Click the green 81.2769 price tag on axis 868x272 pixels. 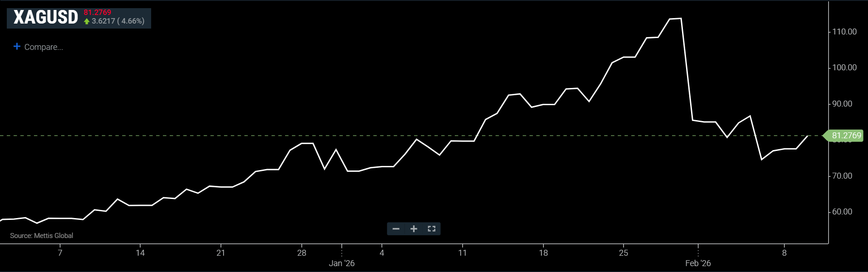[x=845, y=136]
